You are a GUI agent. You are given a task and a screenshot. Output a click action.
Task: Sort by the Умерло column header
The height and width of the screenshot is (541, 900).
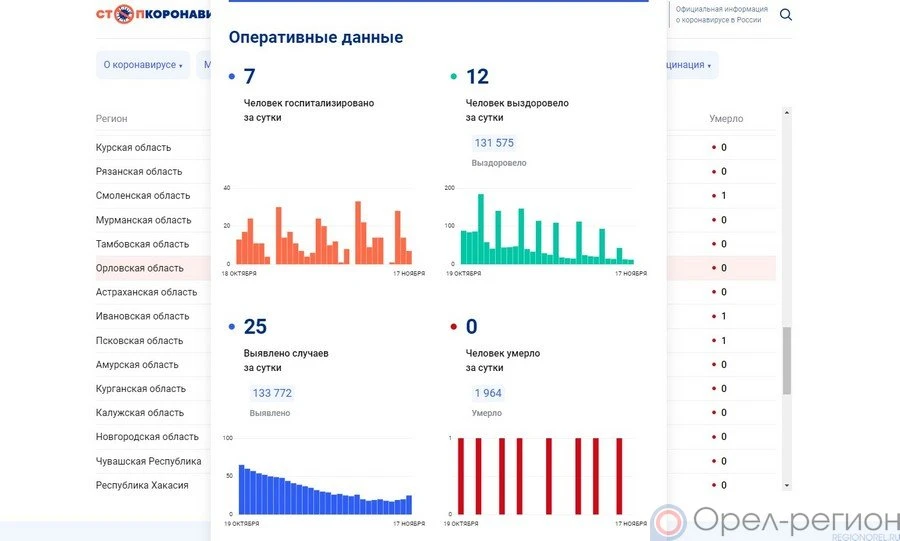[726, 119]
